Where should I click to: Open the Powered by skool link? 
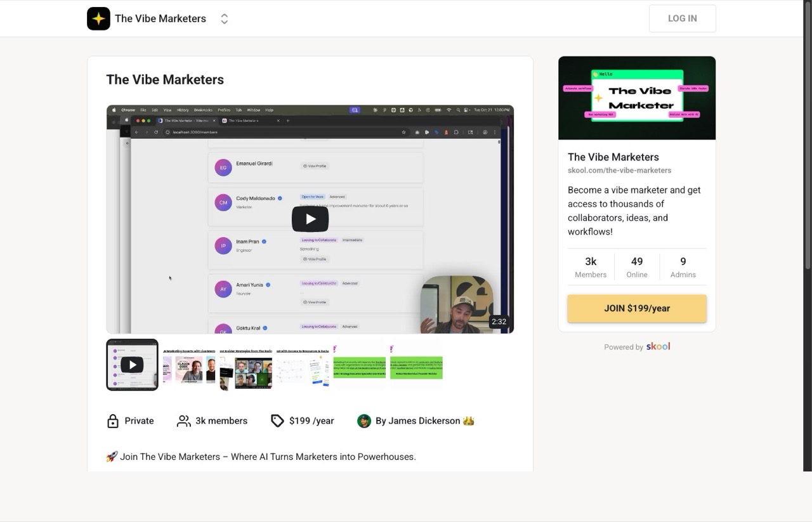637,346
